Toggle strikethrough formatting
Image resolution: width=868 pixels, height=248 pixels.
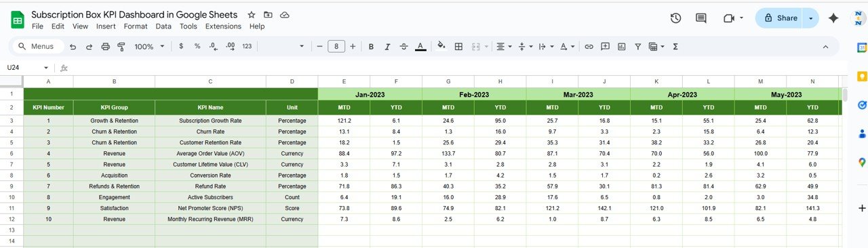point(404,46)
